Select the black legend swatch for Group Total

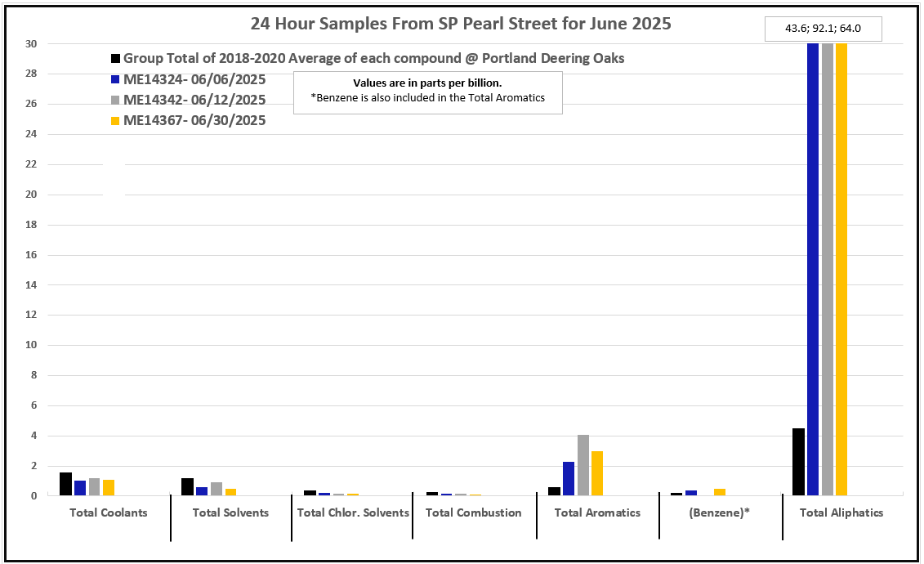click(x=116, y=59)
